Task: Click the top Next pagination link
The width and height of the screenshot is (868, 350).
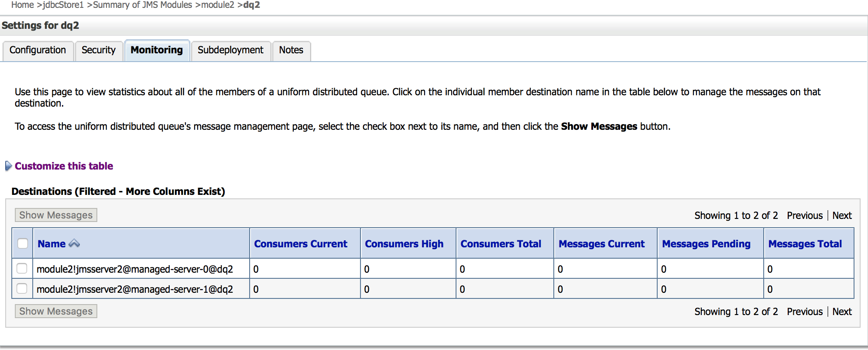Action: click(842, 215)
